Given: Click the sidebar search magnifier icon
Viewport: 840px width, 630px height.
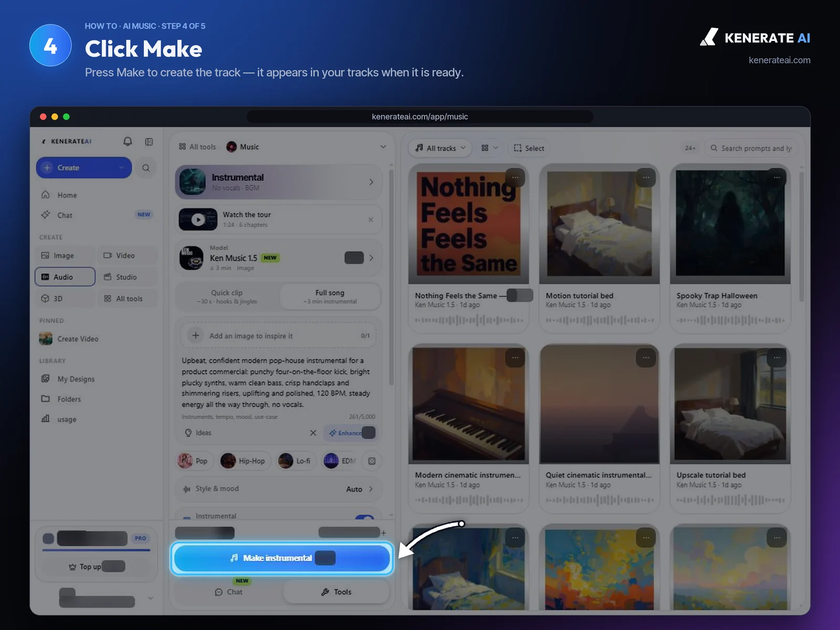Looking at the screenshot, I should point(146,168).
